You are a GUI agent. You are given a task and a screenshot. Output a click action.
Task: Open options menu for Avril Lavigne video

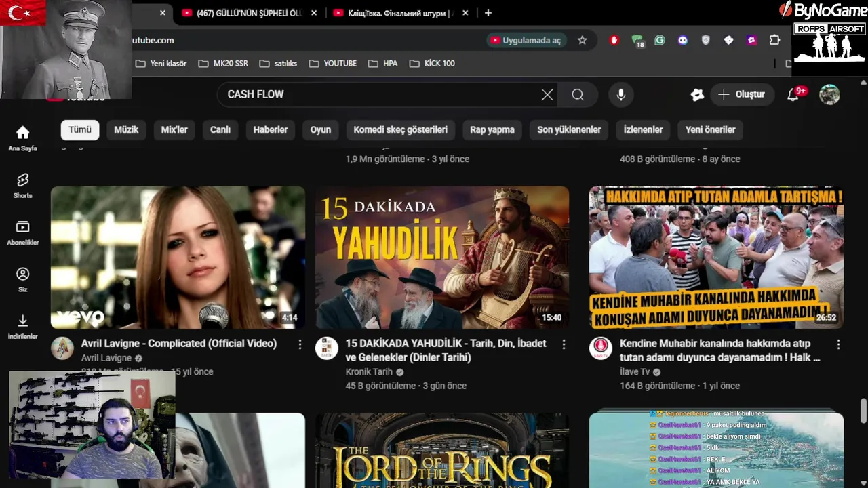pos(300,345)
